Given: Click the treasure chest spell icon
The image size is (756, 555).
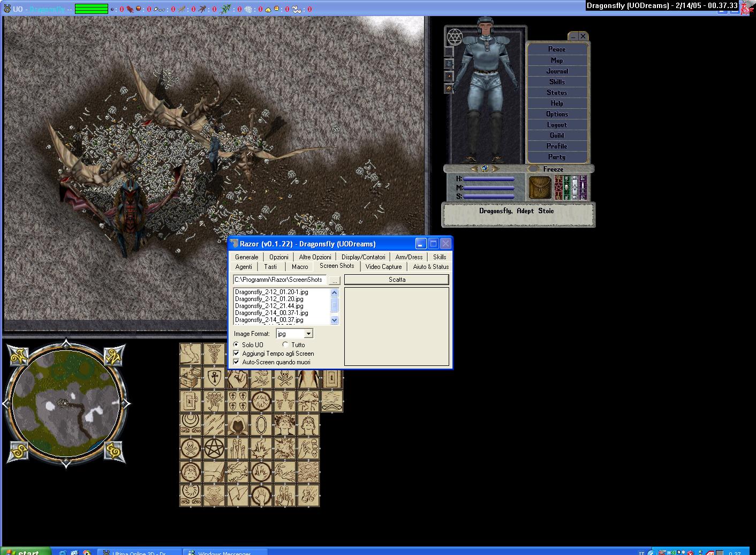Looking at the screenshot, I should [190, 378].
